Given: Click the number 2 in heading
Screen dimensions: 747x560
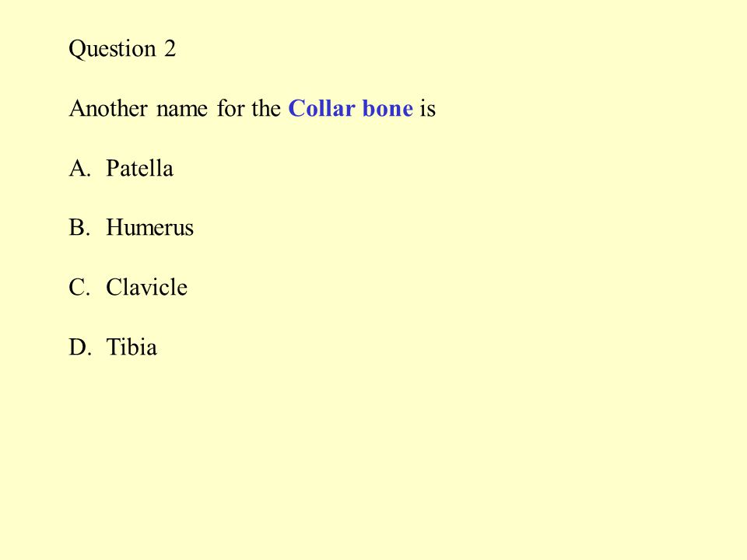Looking at the screenshot, I should point(170,48).
